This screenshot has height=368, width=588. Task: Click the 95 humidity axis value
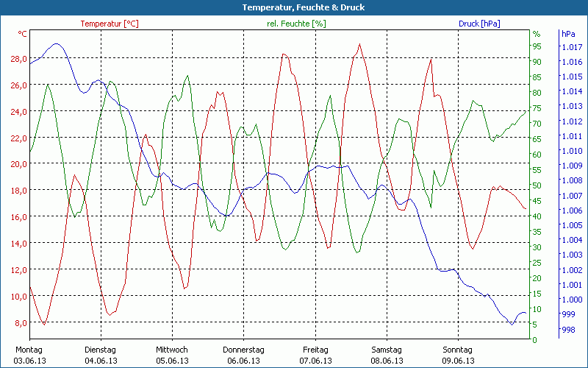coord(537,46)
